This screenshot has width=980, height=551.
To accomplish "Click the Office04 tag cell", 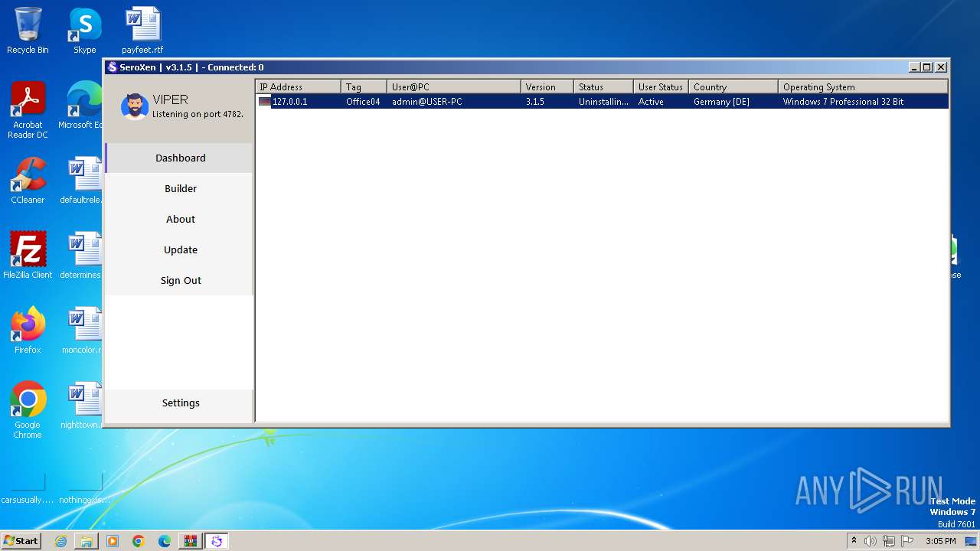I will (x=363, y=101).
